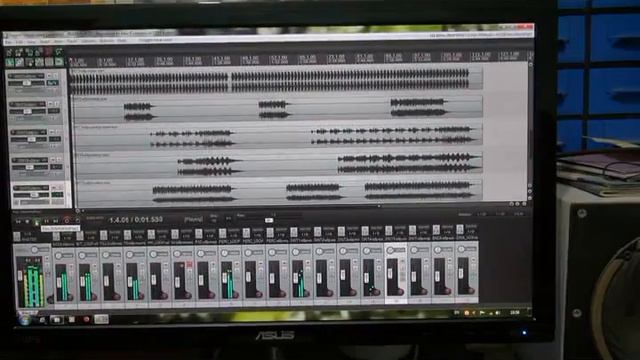This screenshot has height=360, width=640.
Task: Click the time display 1.4.06 / 0:01.533
Action: [136, 220]
